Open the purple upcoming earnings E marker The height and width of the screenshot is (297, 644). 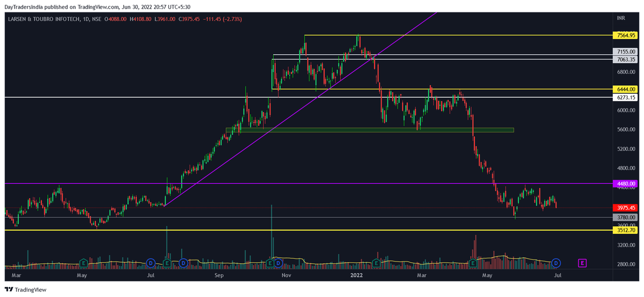[582, 263]
